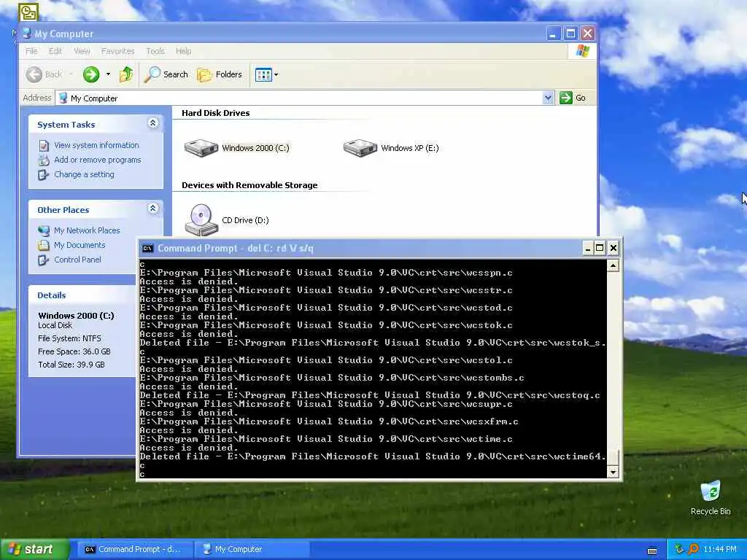Click Devices with Removable Storage heading

click(x=249, y=185)
